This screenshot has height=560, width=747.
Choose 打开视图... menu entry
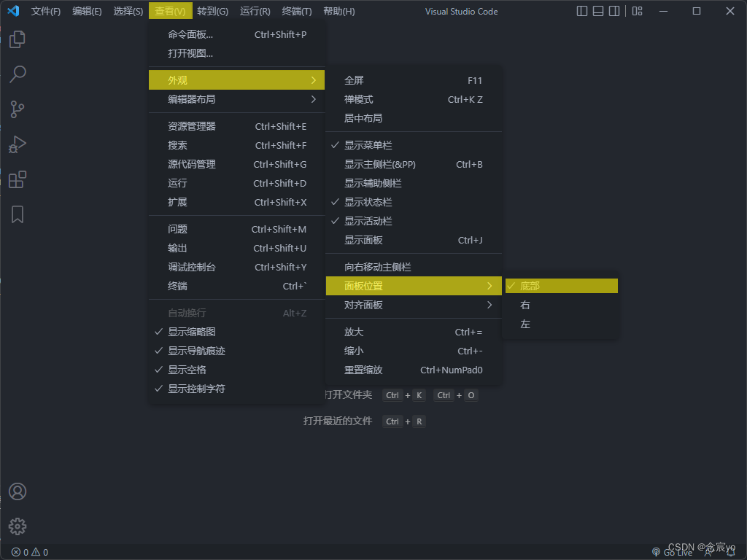click(237, 53)
